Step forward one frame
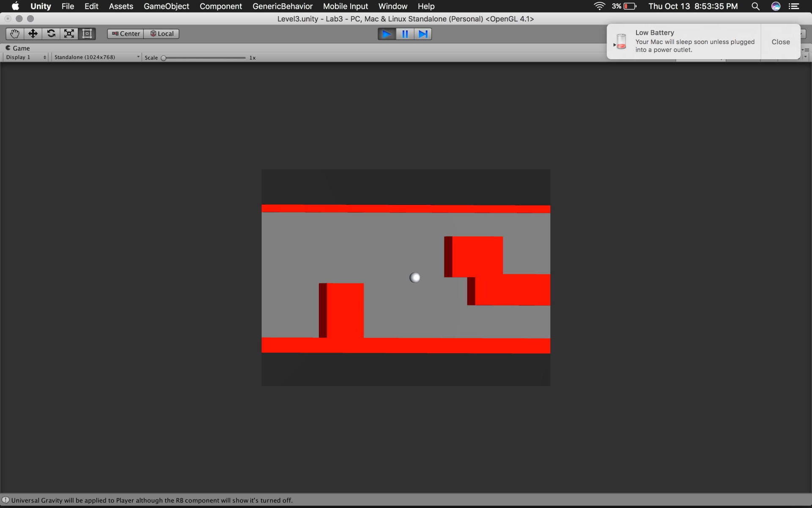This screenshot has width=812, height=508. (423, 34)
